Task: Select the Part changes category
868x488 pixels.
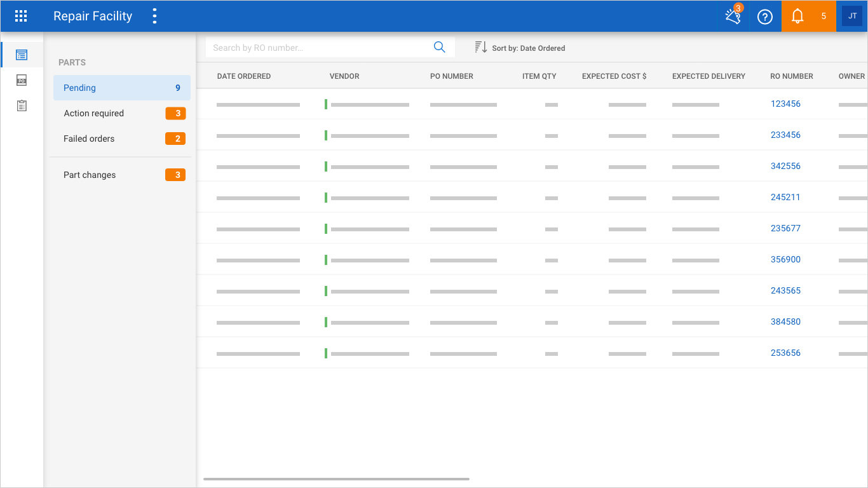Action: (122, 175)
